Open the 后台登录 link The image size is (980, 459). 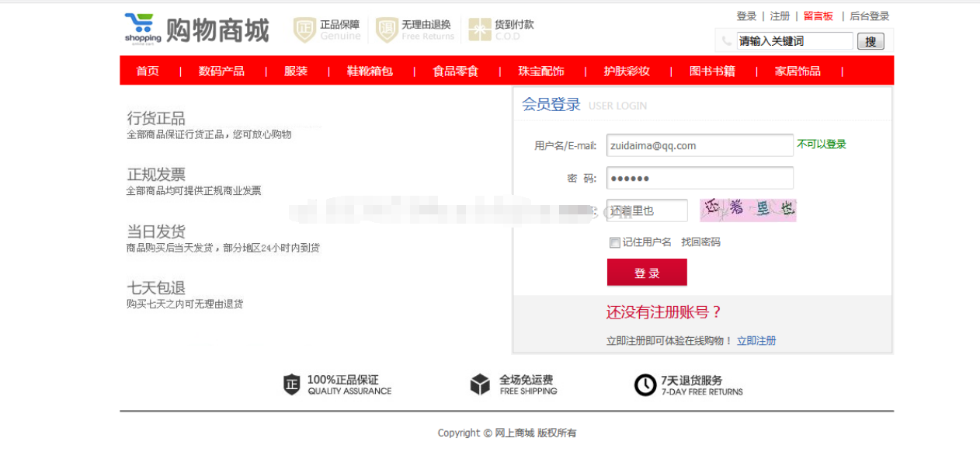[870, 16]
